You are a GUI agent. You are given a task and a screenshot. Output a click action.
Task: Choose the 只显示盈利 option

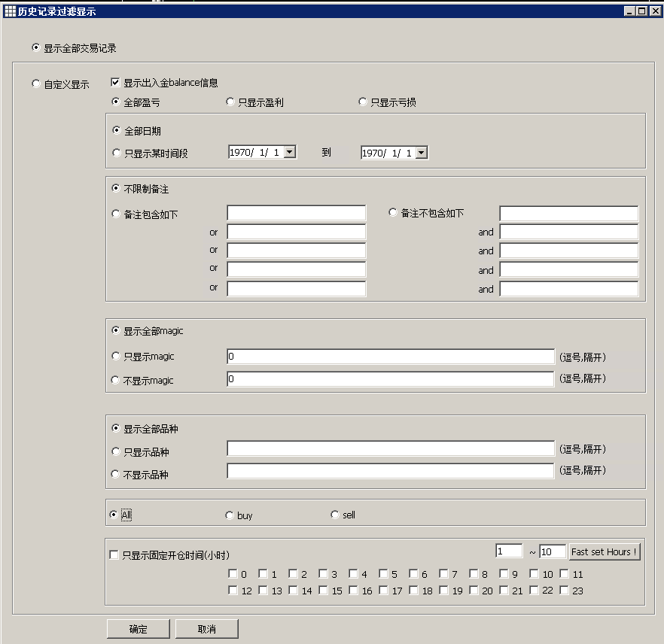230,102
